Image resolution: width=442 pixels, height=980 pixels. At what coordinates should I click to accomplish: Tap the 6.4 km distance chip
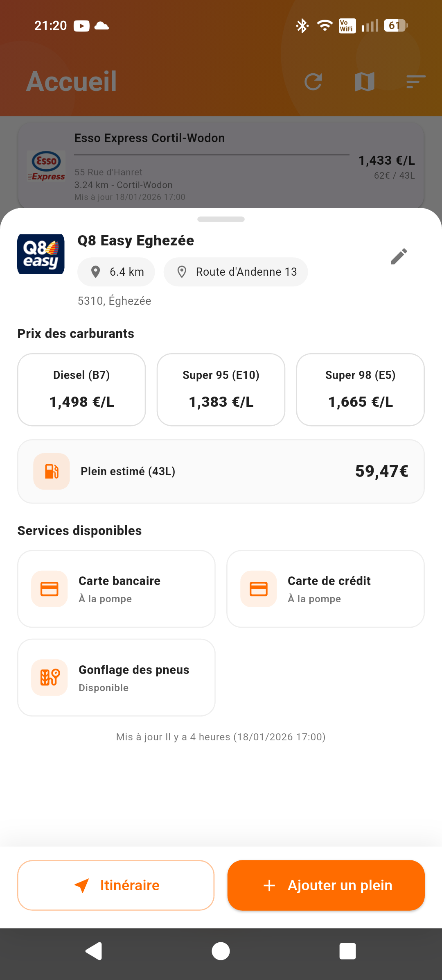116,272
